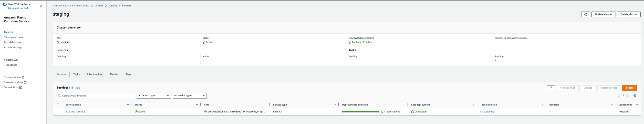Switch to the Services tab
This screenshot has width=644, height=124.
[61, 74]
